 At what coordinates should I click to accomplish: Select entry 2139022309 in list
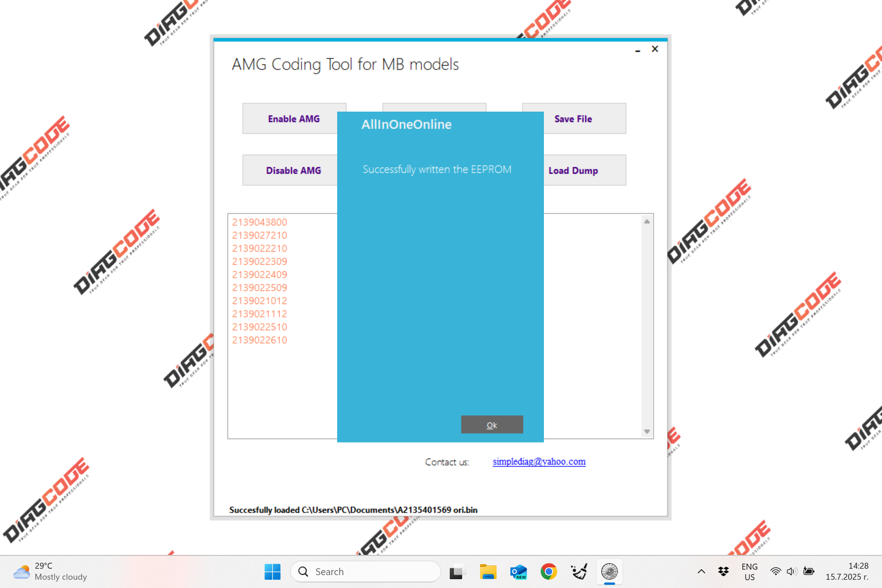260,261
